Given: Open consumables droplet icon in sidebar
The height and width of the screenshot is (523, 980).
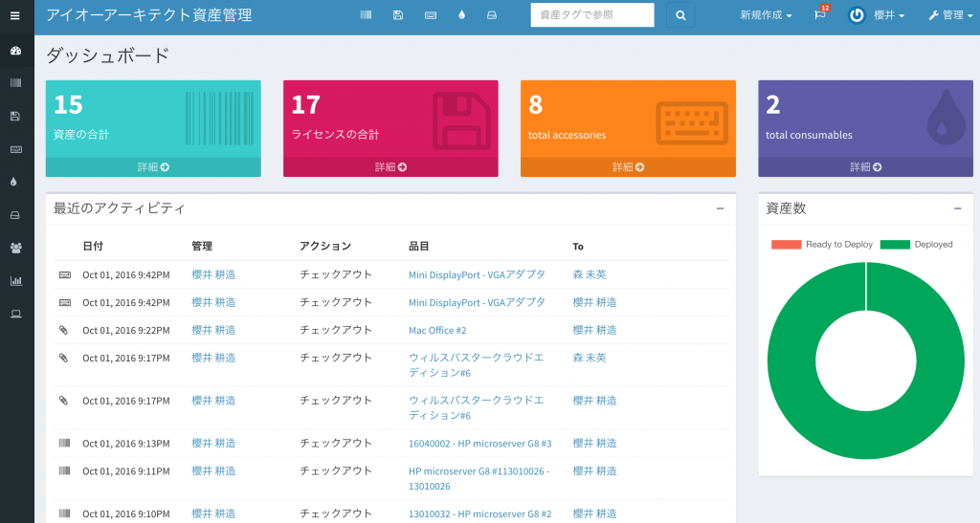Looking at the screenshot, I should [15, 182].
